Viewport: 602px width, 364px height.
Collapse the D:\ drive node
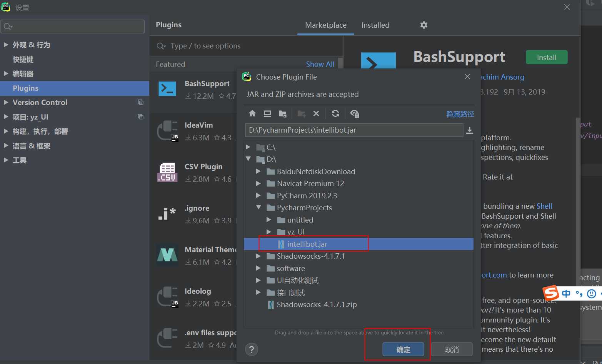[x=248, y=159]
